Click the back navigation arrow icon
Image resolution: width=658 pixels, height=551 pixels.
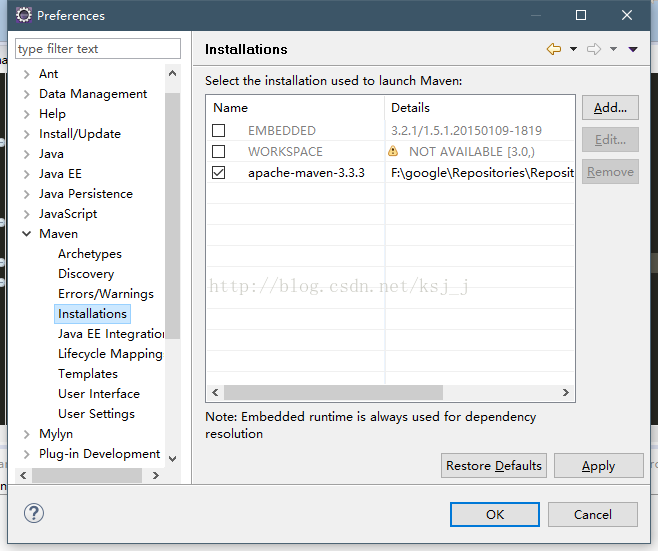tap(554, 49)
